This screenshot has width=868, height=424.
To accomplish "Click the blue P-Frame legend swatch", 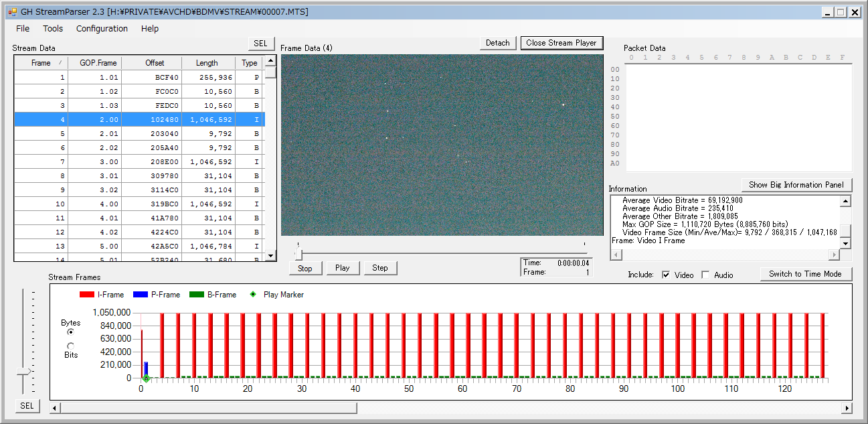I will (x=140, y=295).
